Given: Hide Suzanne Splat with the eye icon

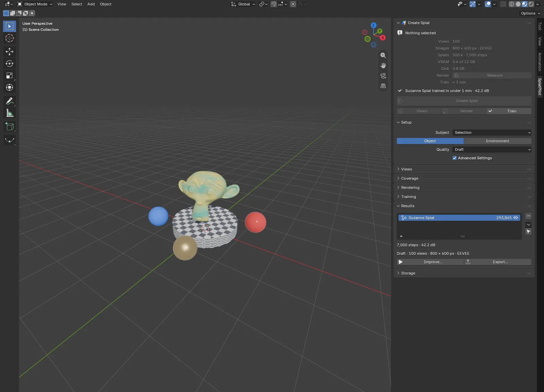Looking at the screenshot, I should [516, 218].
